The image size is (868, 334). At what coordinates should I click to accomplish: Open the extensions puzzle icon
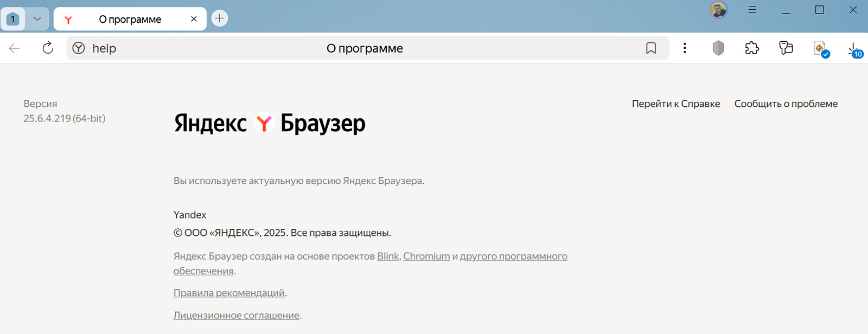coord(752,48)
